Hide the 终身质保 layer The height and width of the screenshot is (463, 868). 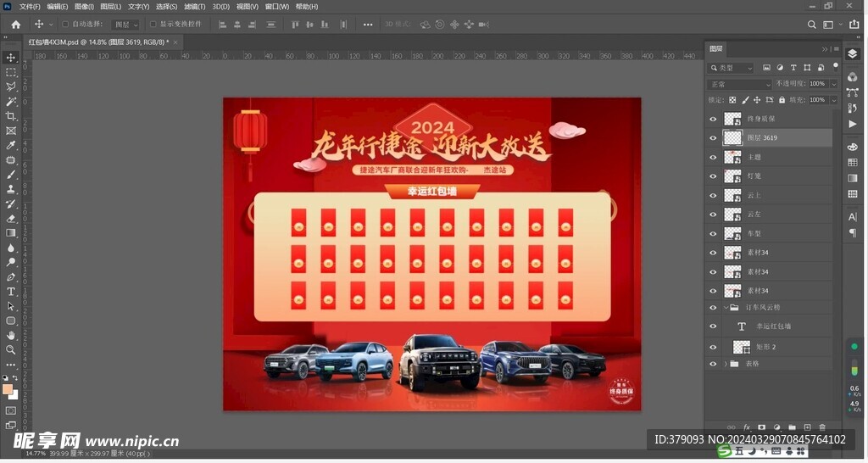713,119
